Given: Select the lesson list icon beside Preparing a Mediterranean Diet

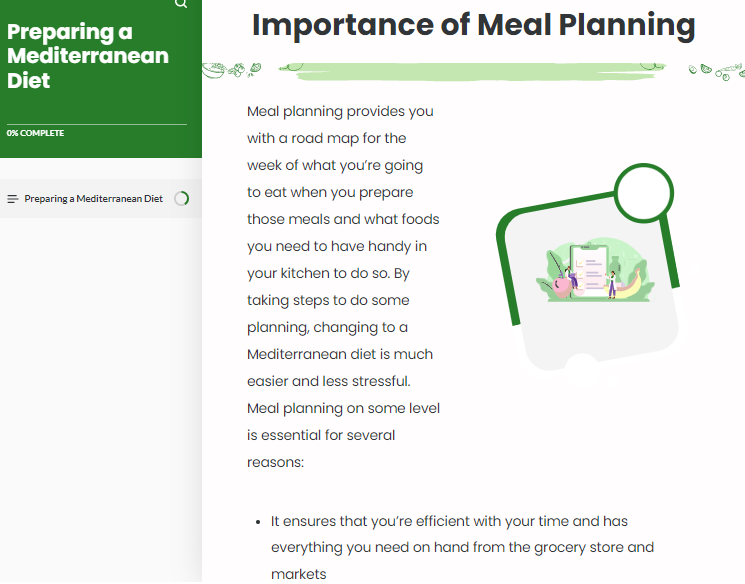Looking at the screenshot, I should tap(13, 199).
